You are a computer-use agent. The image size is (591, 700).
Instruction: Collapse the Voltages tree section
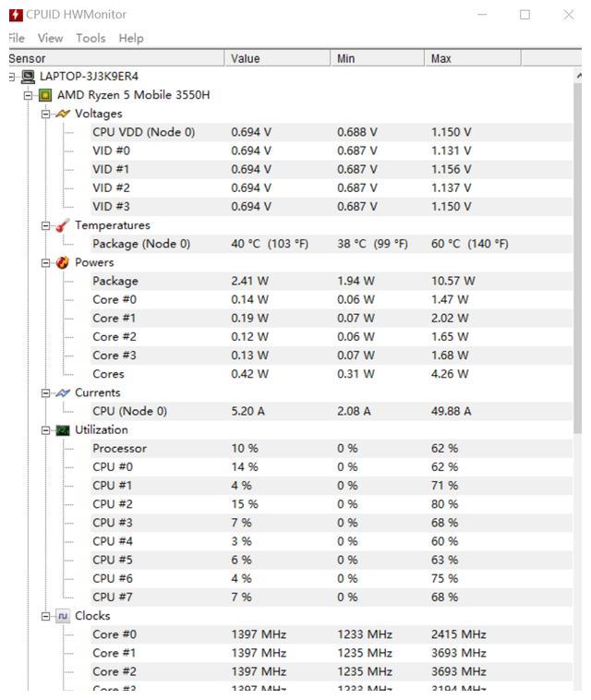(45, 115)
